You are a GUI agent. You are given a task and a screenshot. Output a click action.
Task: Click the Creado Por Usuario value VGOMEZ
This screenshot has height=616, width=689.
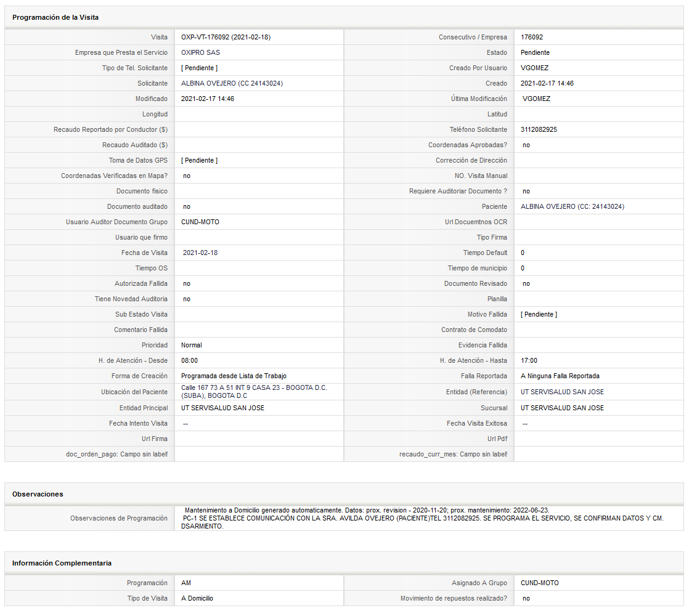[534, 68]
